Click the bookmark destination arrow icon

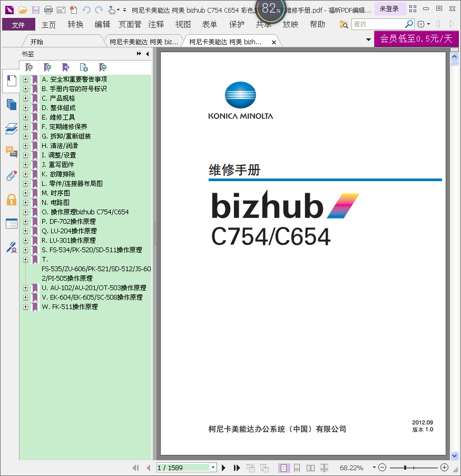pos(66,67)
